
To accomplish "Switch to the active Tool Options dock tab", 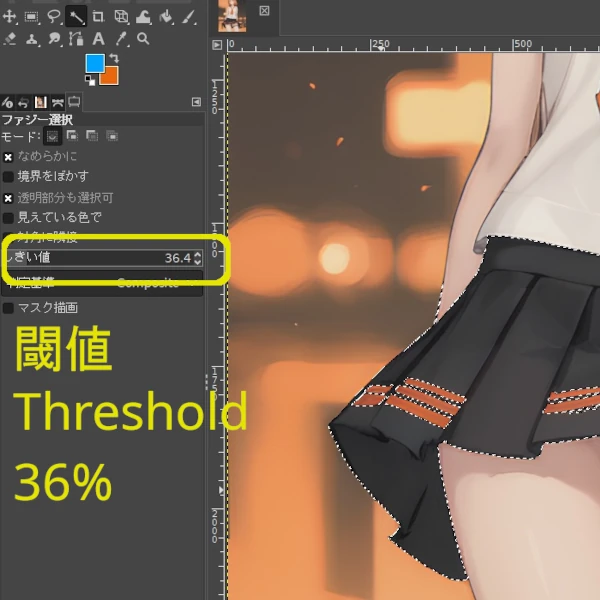I will point(74,102).
